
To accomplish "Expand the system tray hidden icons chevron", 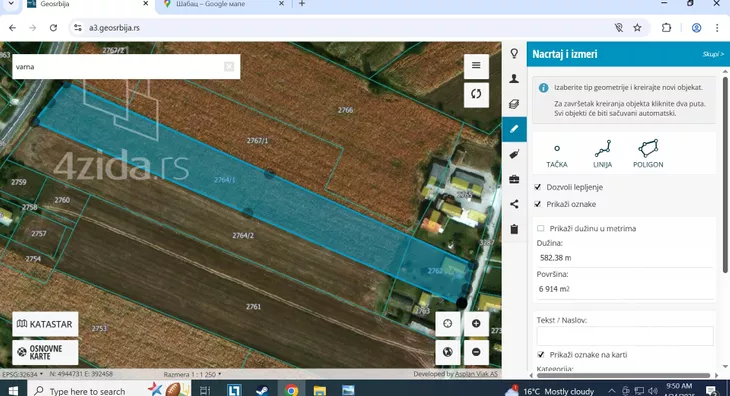I will 612,391.
